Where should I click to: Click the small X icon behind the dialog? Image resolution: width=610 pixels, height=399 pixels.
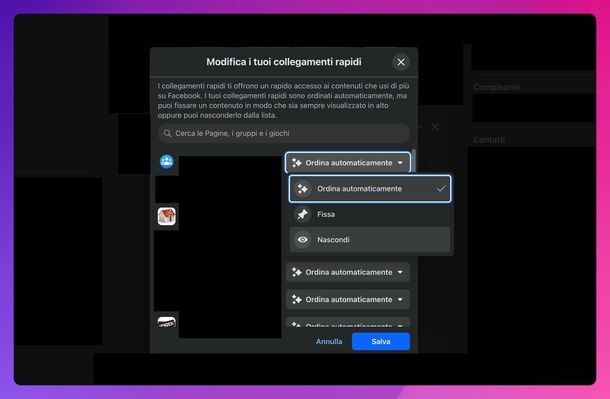click(435, 127)
